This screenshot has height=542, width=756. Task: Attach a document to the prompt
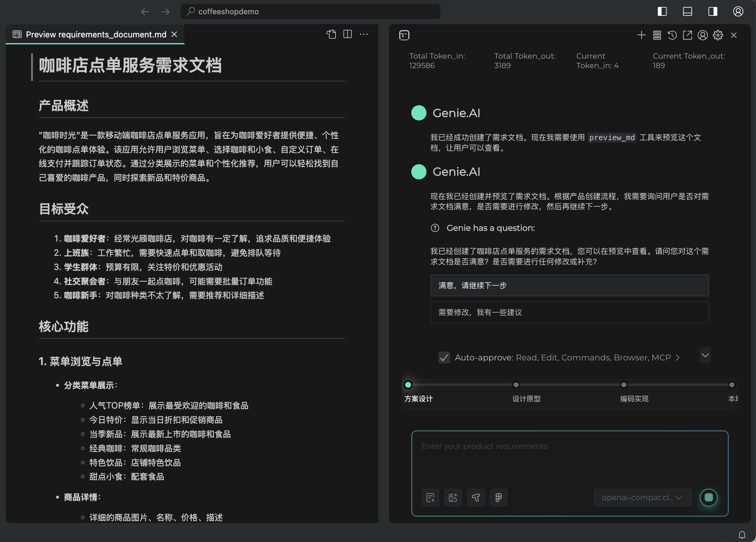coord(430,498)
